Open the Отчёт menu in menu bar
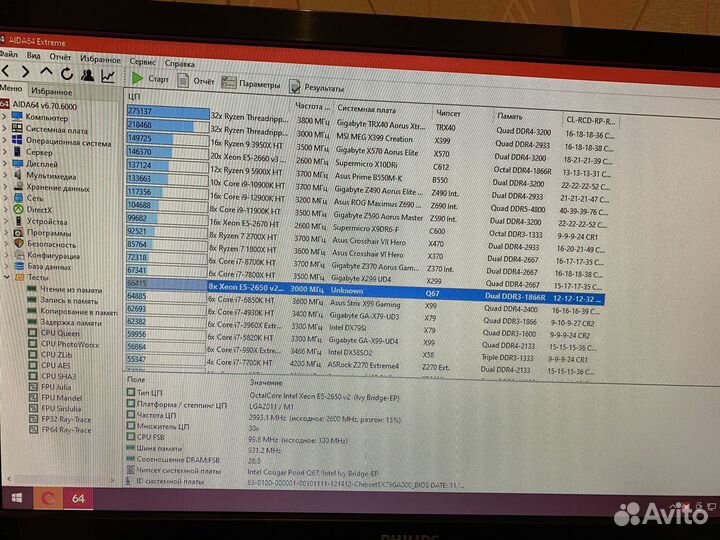720x540 pixels. coord(60,57)
